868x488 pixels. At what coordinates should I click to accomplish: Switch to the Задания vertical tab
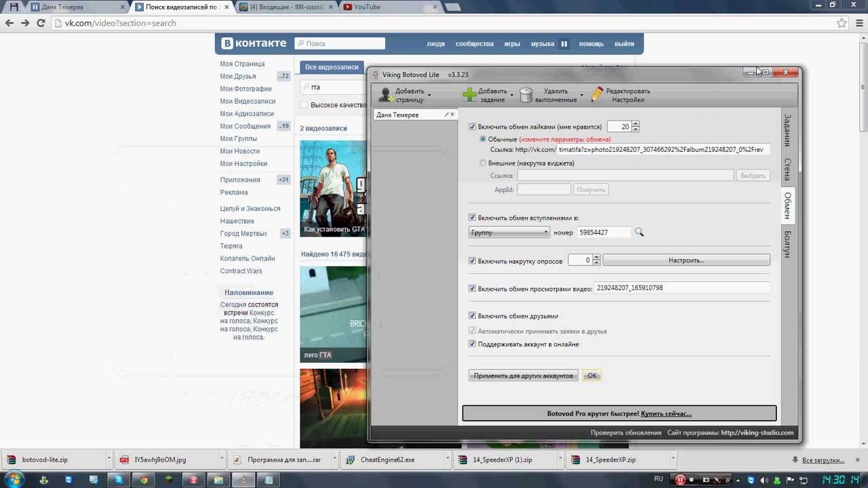pyautogui.click(x=787, y=130)
